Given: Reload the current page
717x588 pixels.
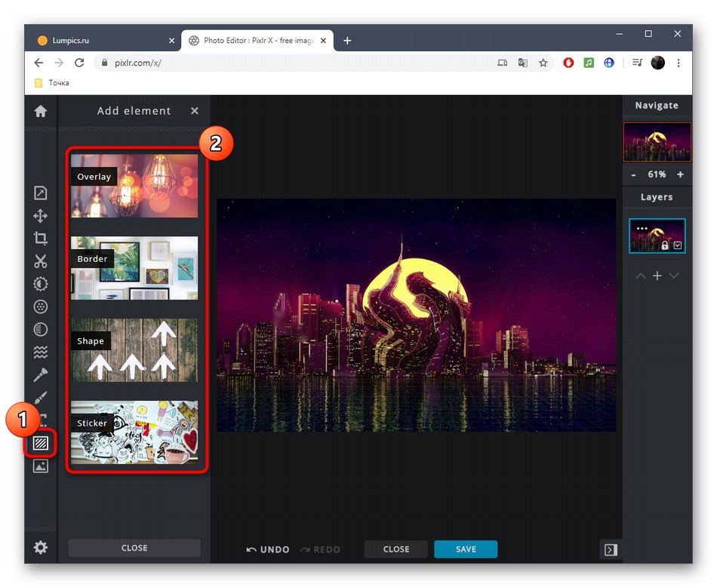Looking at the screenshot, I should point(79,63).
